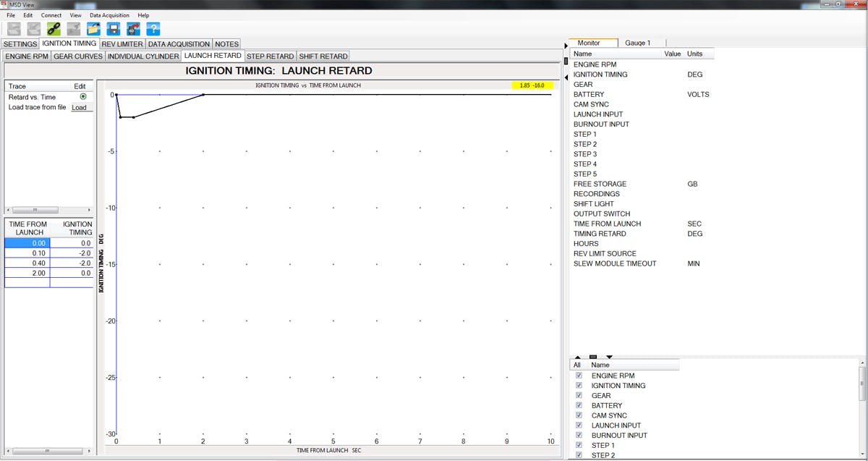Click the blue question mark help icon
The image size is (868, 461).
click(153, 29)
